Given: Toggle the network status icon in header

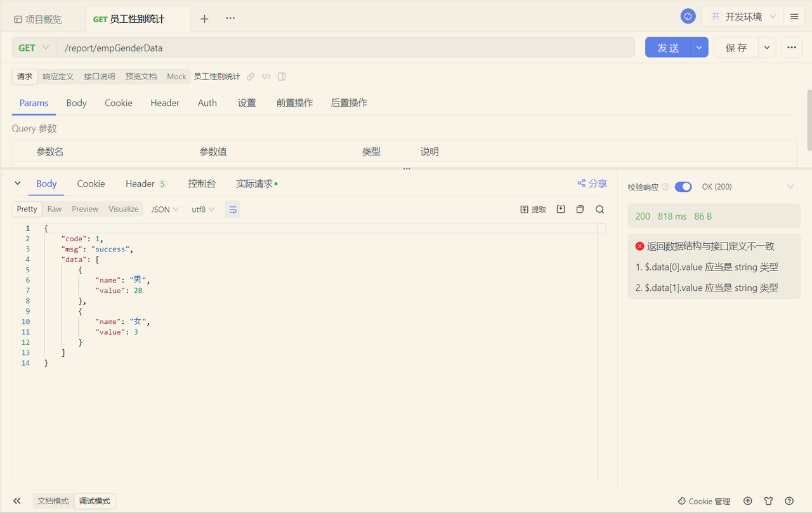Looking at the screenshot, I should (x=688, y=16).
